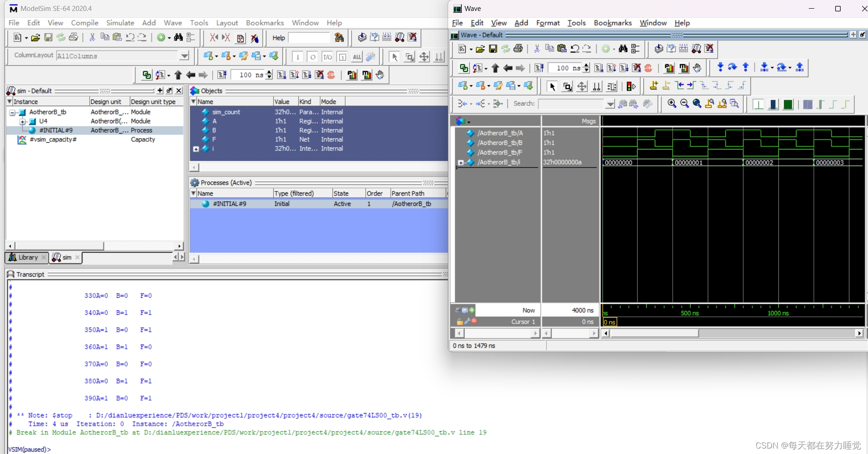Image resolution: width=868 pixels, height=454 pixels.
Task: Open the sim pane Instance column menu triangle
Action: coord(10,101)
